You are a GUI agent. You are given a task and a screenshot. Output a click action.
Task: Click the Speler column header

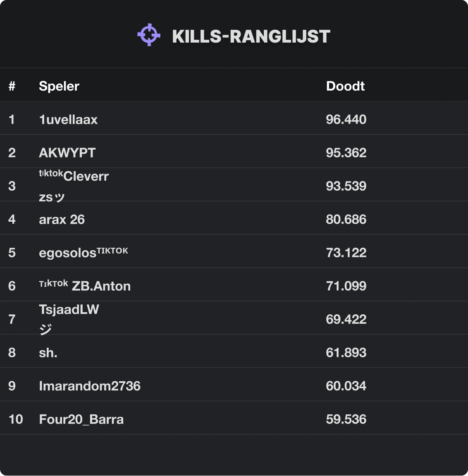[59, 86]
